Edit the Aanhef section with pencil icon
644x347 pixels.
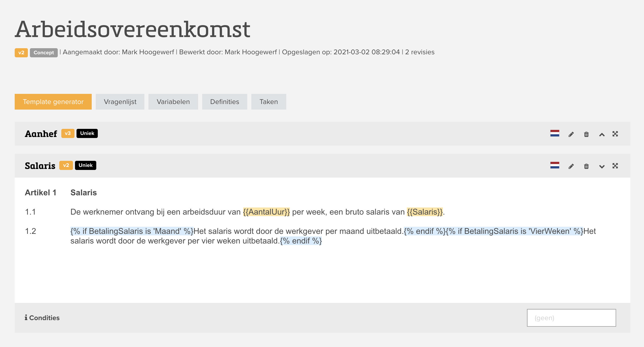[571, 134]
